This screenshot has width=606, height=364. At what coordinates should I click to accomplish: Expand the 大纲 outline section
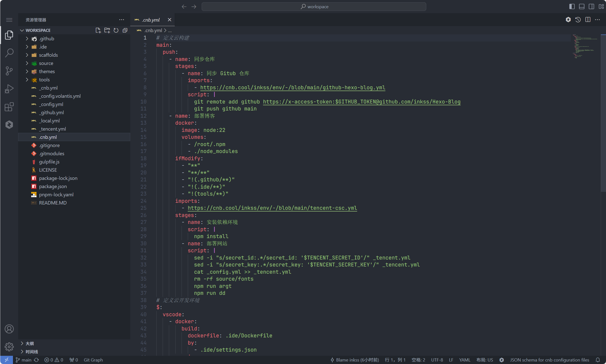tap(29, 343)
